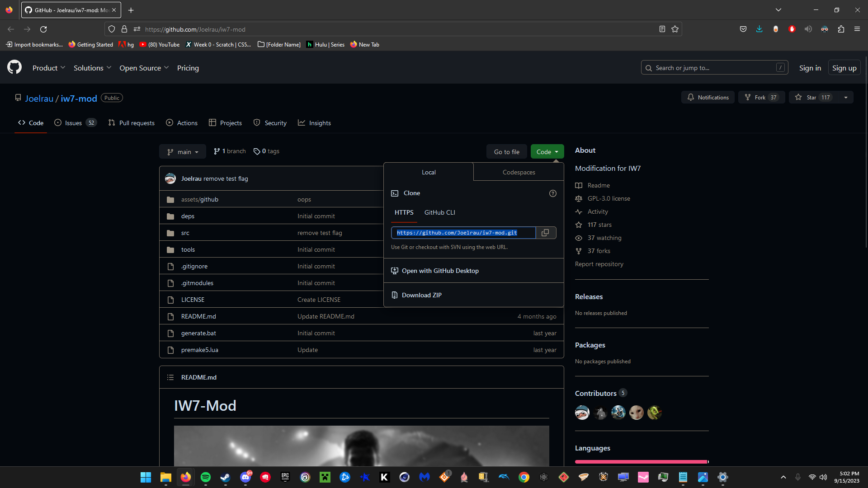
Task: Expand the star lists dropdown arrow
Action: [845, 98]
